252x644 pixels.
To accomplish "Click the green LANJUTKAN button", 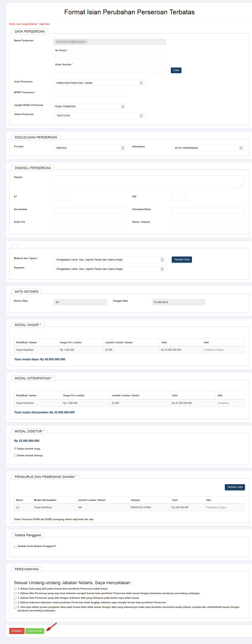I will (35, 631).
